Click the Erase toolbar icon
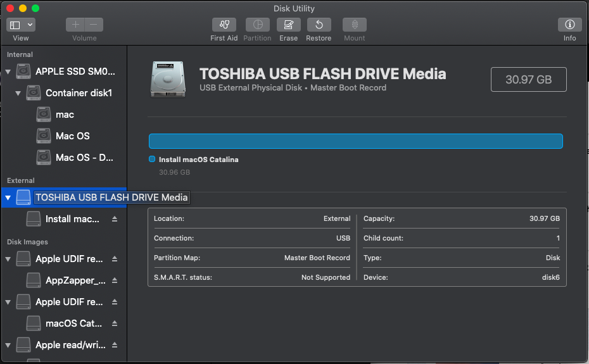This screenshot has height=364, width=589. [289, 25]
